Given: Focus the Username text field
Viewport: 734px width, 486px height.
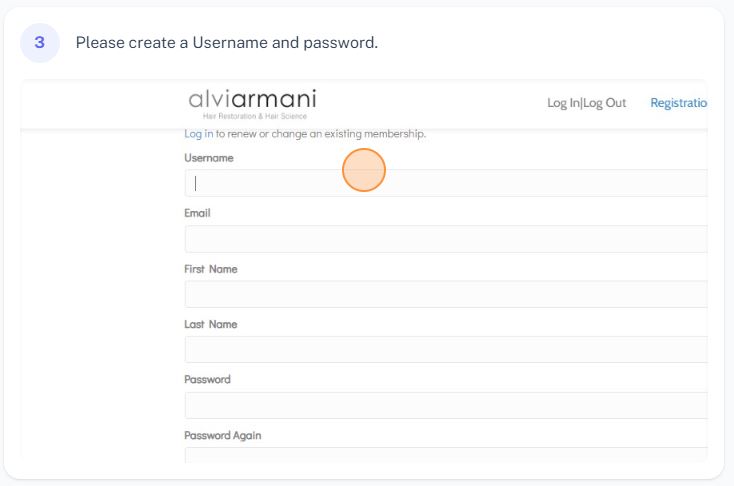Looking at the screenshot, I should tap(445, 183).
